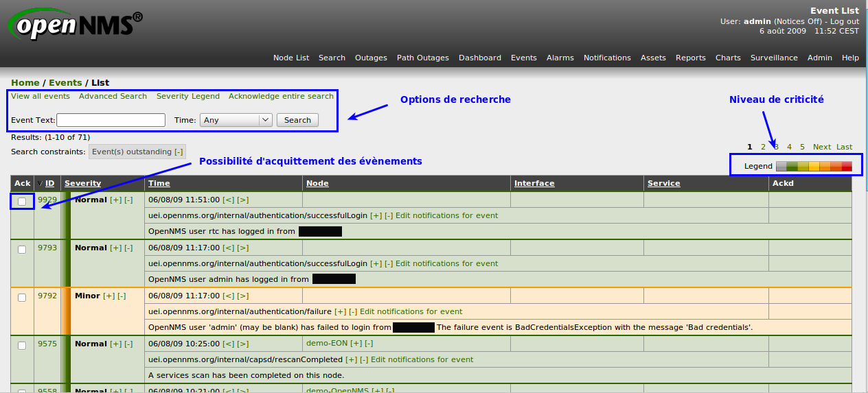Click [+] after the authentication/failure UEI

(340, 311)
